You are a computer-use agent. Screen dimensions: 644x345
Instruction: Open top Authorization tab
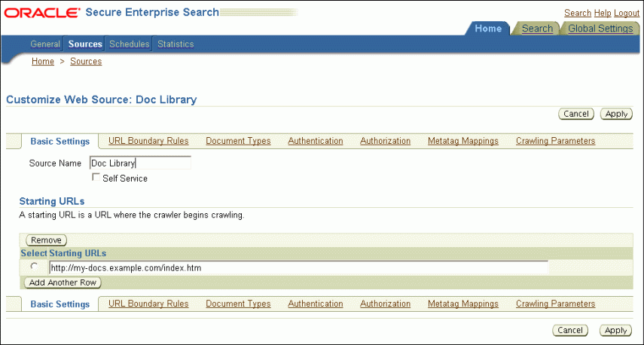pyautogui.click(x=385, y=141)
